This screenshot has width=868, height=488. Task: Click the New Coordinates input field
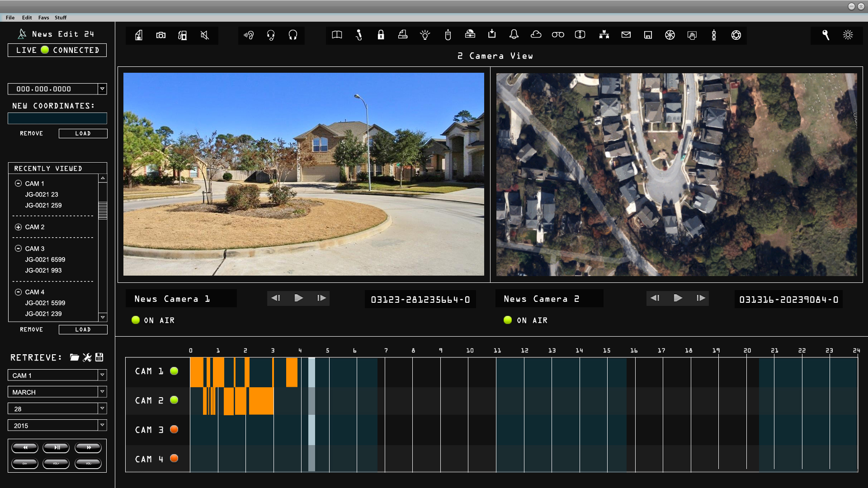pos(57,118)
